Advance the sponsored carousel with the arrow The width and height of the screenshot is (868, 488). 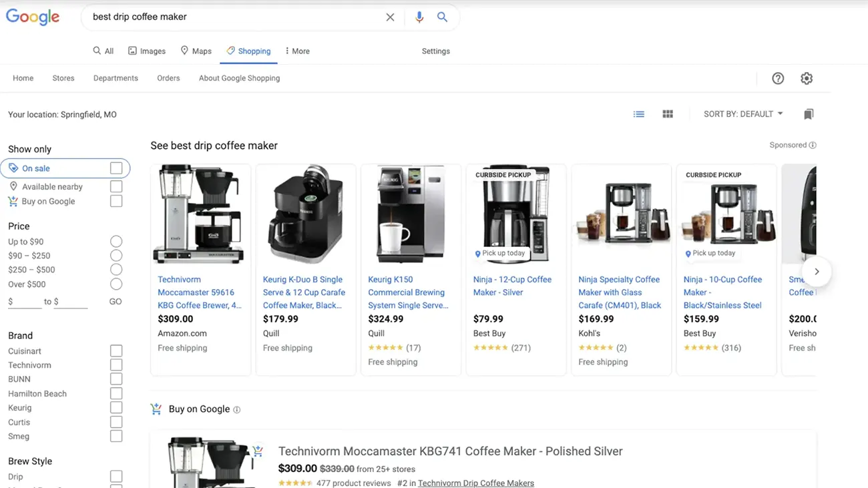coord(817,272)
